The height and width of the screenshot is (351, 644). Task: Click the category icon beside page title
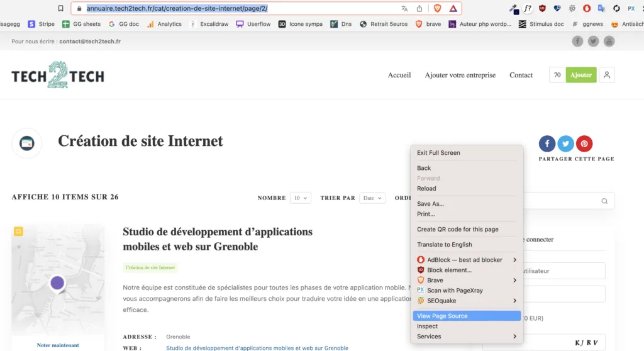tap(26, 143)
